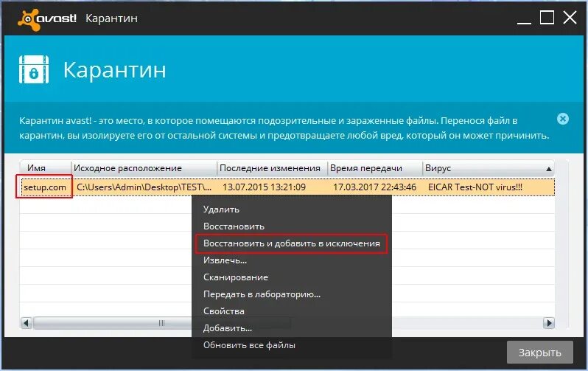Click the avast! logo in title bar
This screenshot has width=588, height=371.
[x=47, y=18]
